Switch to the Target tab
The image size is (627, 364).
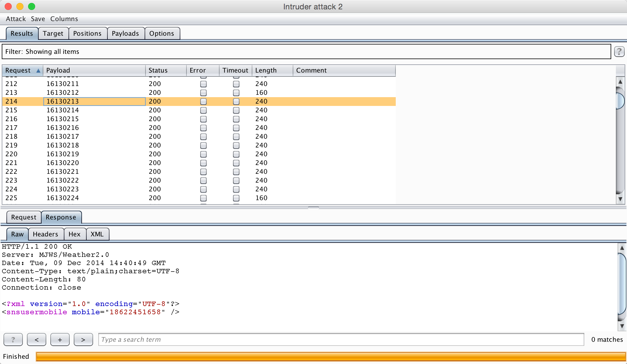[53, 33]
